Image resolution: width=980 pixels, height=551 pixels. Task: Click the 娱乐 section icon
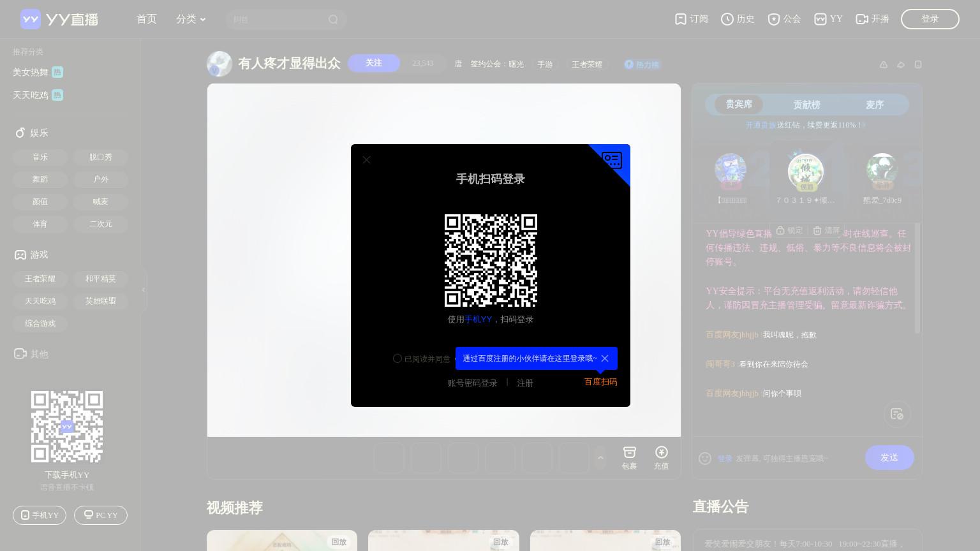20,133
